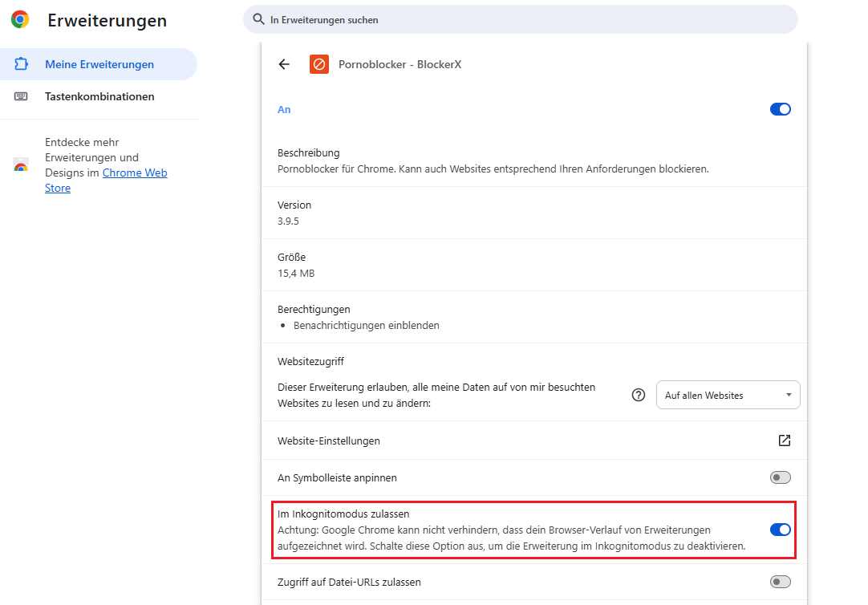
Task: Open Website-Einstellungen external link icon
Action: click(x=785, y=441)
